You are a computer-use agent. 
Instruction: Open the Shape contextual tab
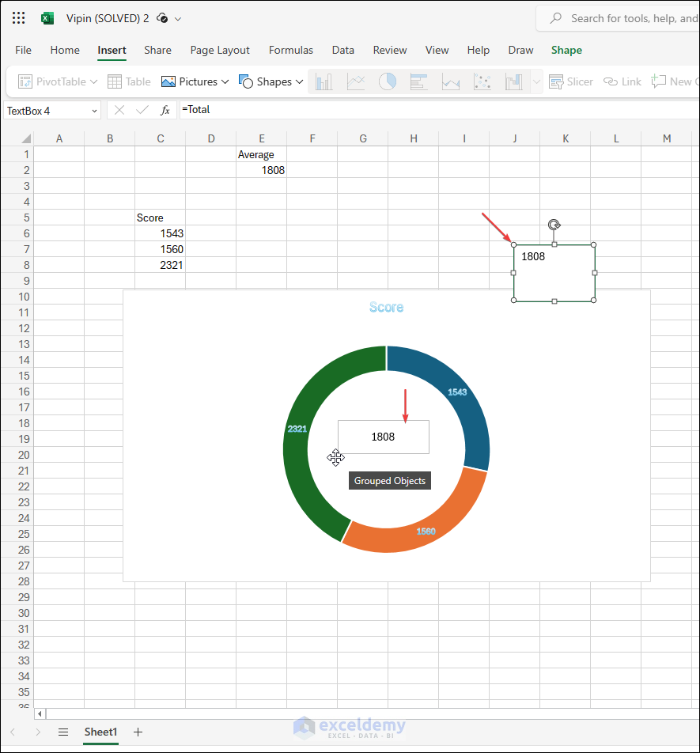pos(566,50)
